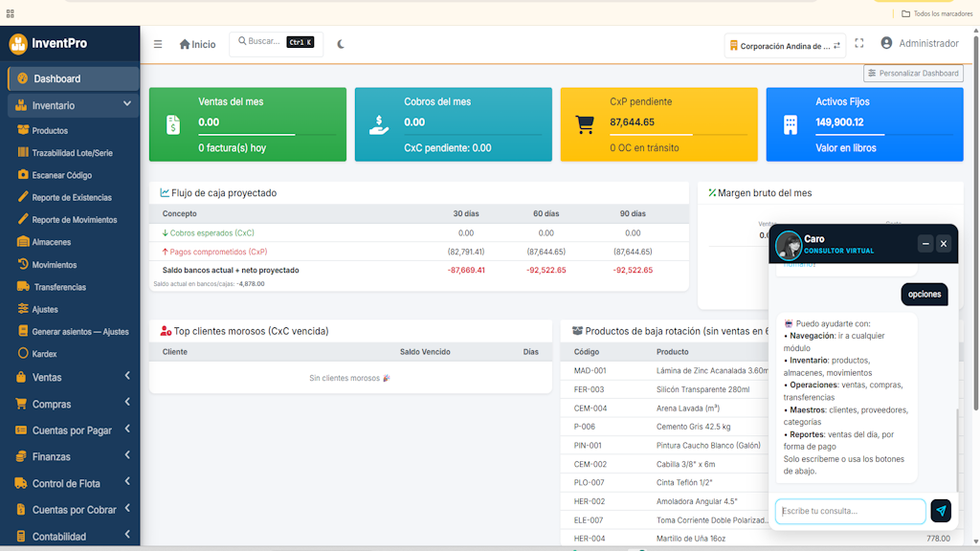Click the Control de Flota truck icon
The width and height of the screenshot is (980, 551).
(21, 483)
